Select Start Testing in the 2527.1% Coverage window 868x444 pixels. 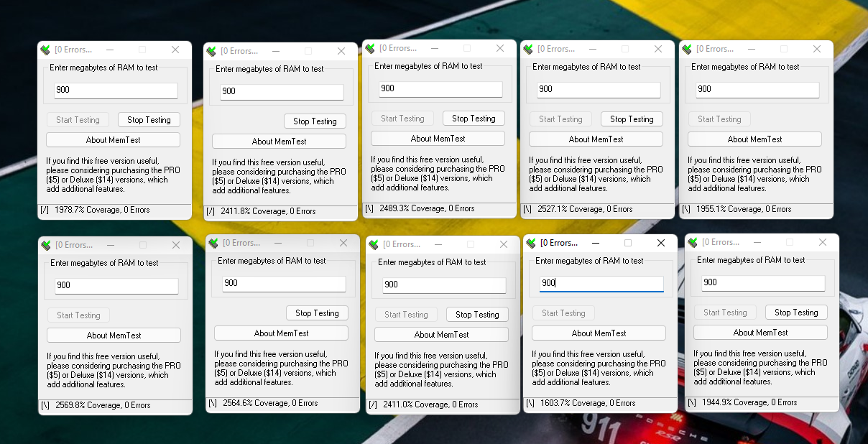[560, 119]
